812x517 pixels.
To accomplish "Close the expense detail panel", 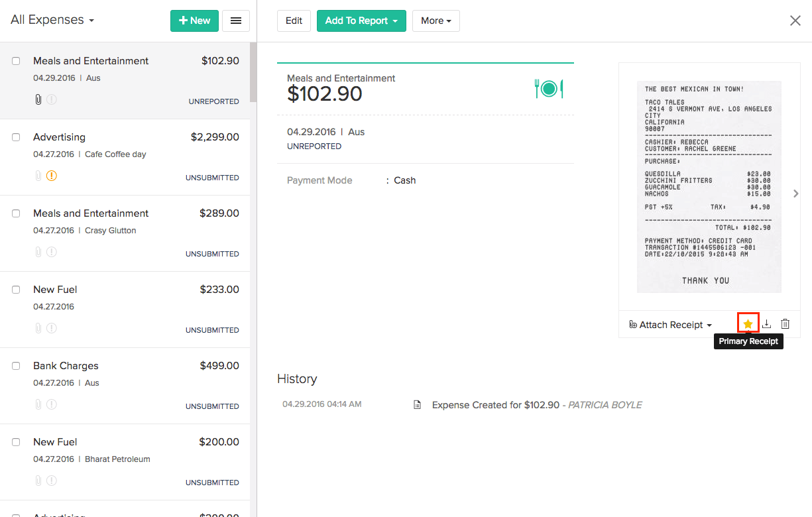I will 795,21.
